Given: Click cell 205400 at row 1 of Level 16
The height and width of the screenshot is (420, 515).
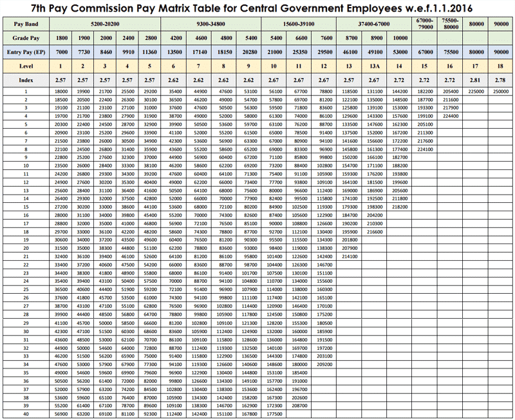Looking at the screenshot, I should point(451,91).
